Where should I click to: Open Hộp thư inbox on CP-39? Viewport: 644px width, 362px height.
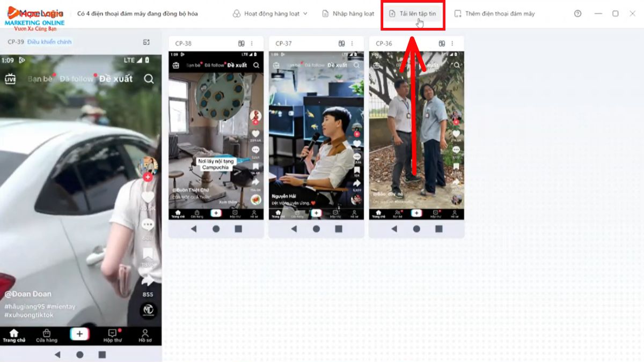[113, 336]
